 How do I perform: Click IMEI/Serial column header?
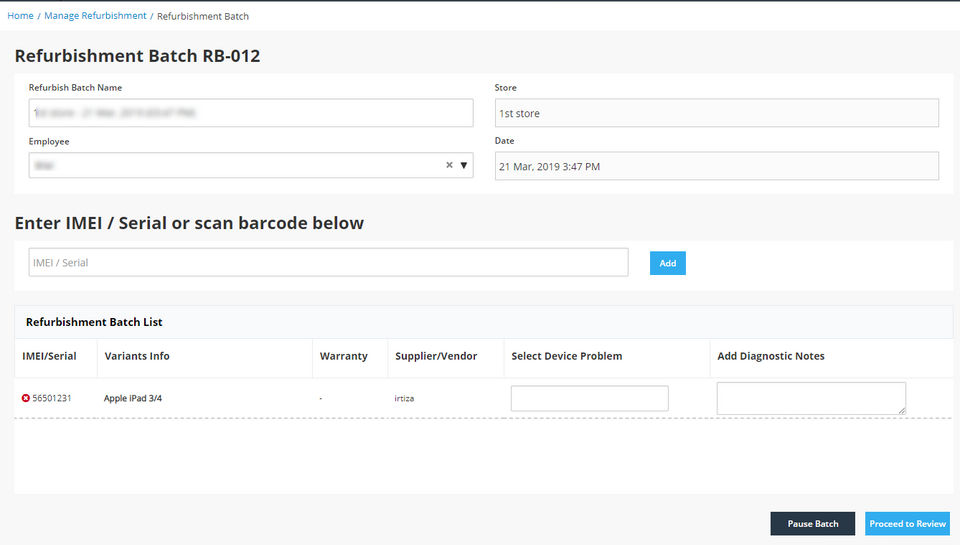click(x=49, y=356)
